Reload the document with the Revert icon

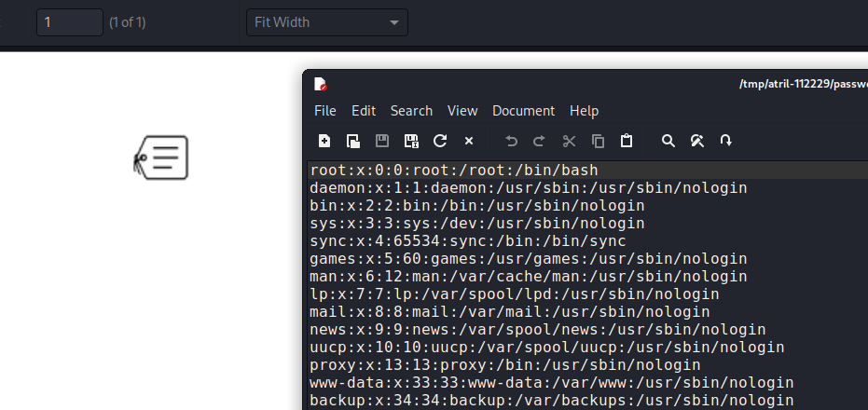(x=440, y=141)
